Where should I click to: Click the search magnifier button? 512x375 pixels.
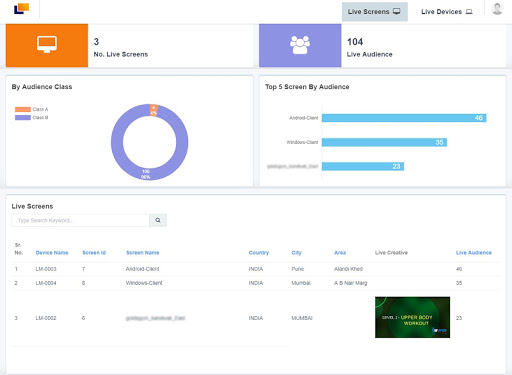pyautogui.click(x=158, y=220)
